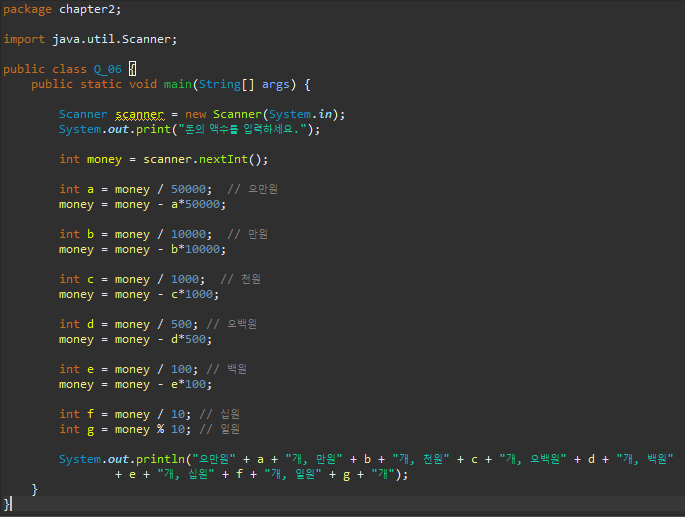Click the '// 천원' comment

(x=240, y=279)
